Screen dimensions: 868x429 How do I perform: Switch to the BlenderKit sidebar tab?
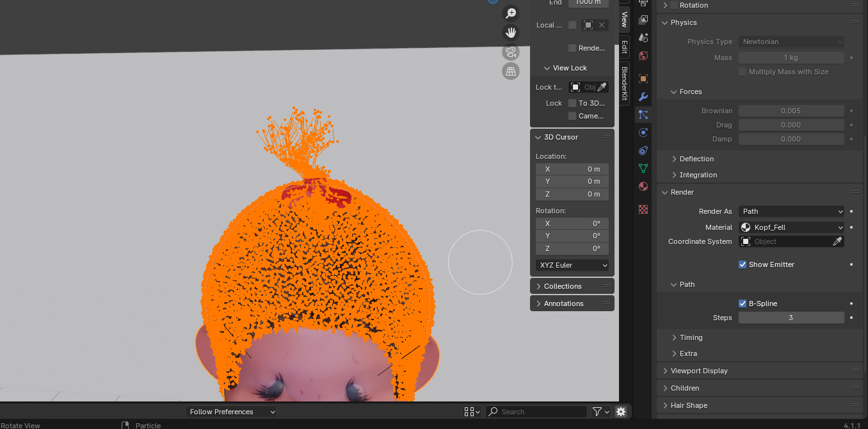pyautogui.click(x=624, y=83)
